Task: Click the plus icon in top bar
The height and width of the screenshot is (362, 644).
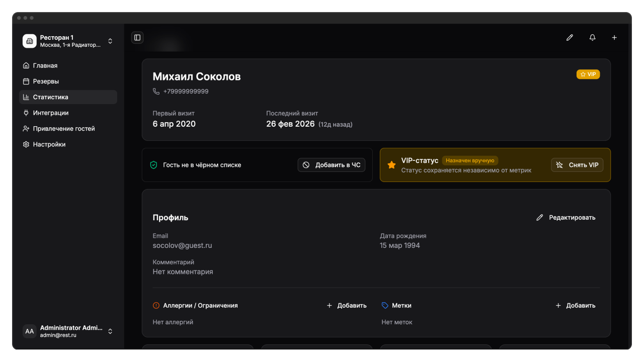Action: [614, 38]
